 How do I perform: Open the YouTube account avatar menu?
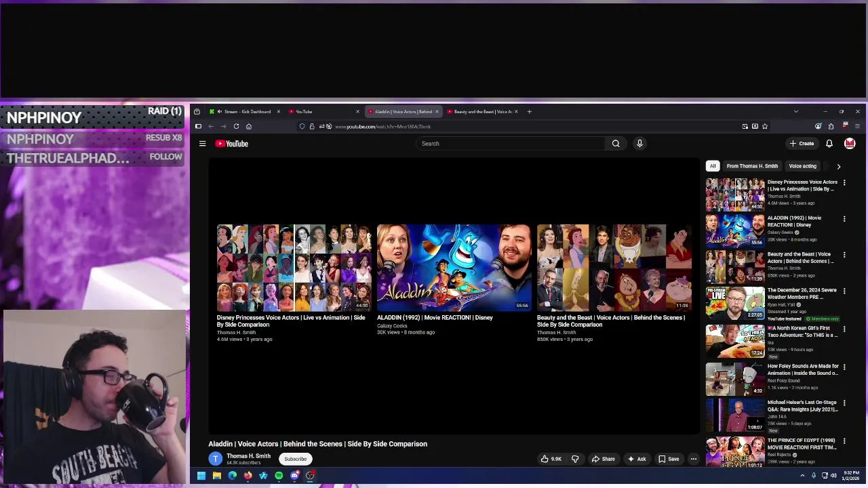click(850, 144)
